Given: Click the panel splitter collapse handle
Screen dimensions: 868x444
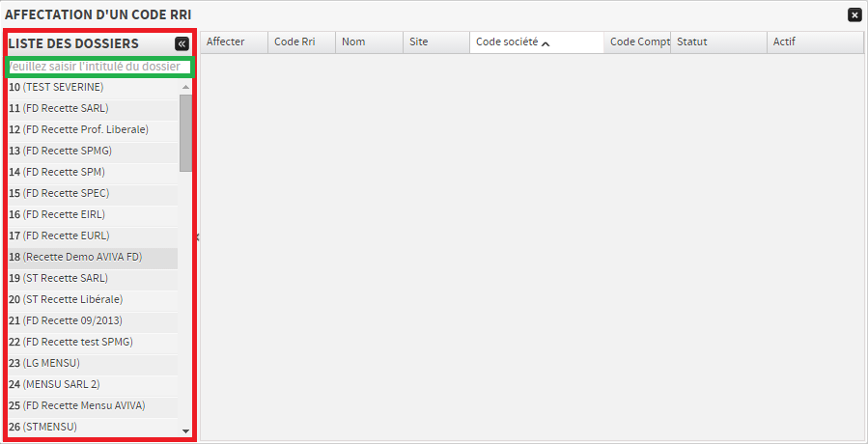Looking at the screenshot, I should pos(197,237).
